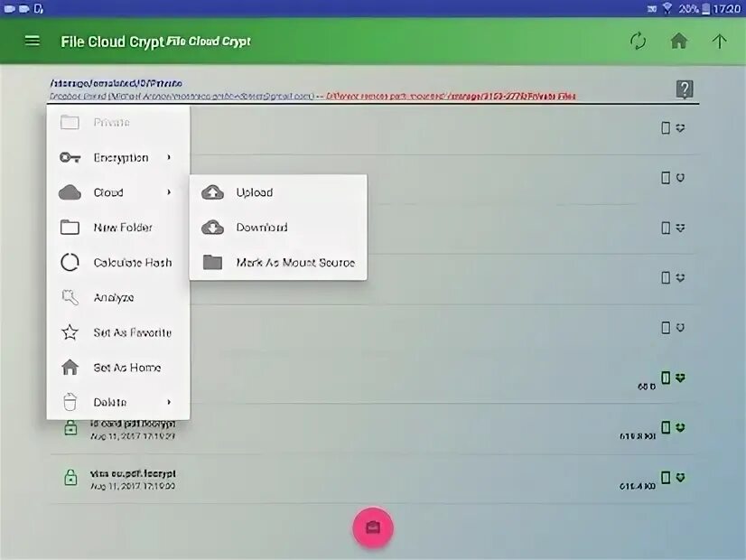Viewport: 746px width, 560px height.
Task: Click Dropbox icon in visa eu row
Action: coord(680,477)
